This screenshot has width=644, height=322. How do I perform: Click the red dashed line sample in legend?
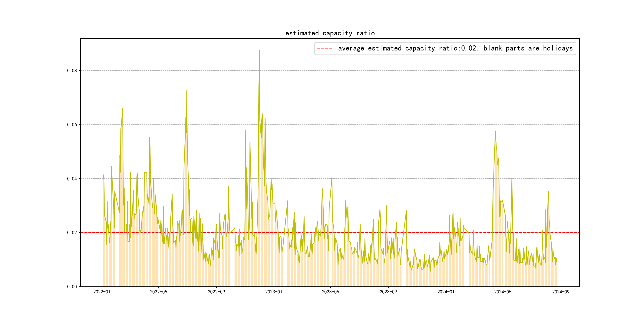[x=325, y=48]
